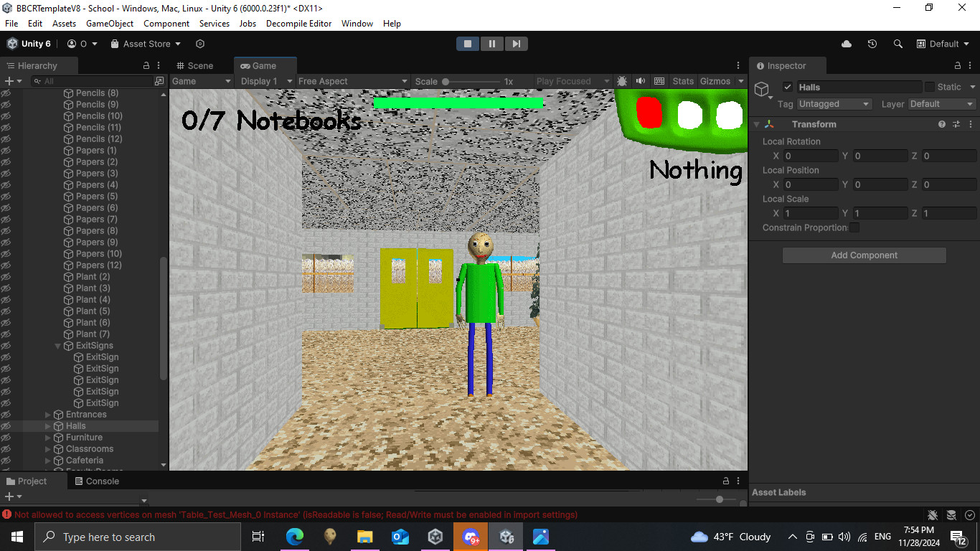Enable Constrain Proportions for Local Scale

(854, 227)
